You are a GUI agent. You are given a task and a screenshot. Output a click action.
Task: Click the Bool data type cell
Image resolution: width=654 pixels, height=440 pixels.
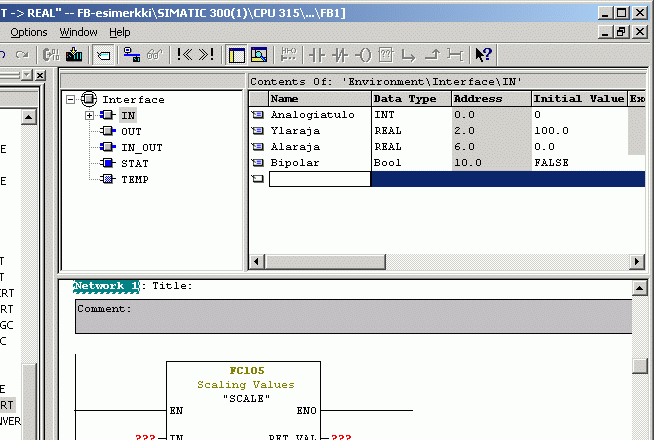tap(412, 163)
